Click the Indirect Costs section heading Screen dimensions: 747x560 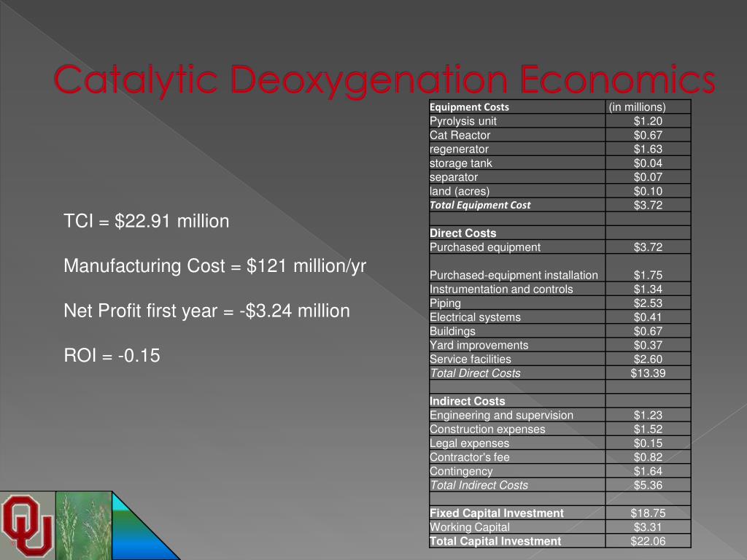tap(468, 402)
